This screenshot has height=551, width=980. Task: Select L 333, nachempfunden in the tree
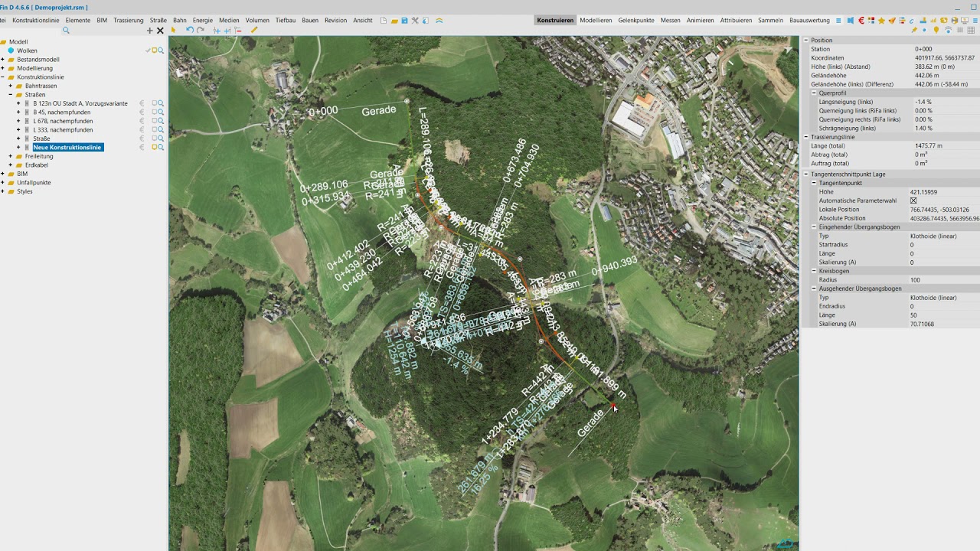coord(63,129)
